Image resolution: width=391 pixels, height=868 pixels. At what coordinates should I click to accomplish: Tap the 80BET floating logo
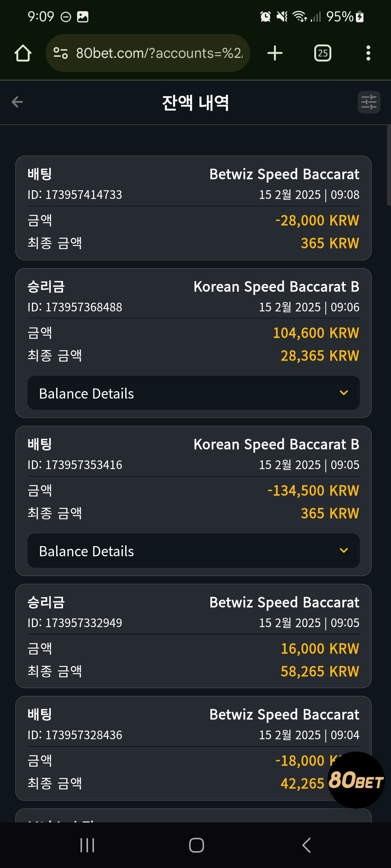[356, 780]
